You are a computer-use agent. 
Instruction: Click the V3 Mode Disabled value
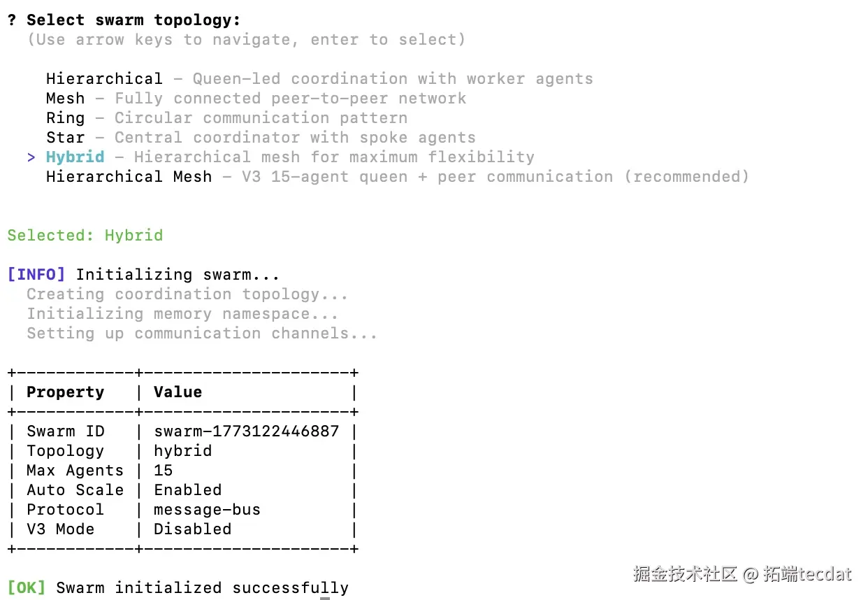[x=192, y=529]
